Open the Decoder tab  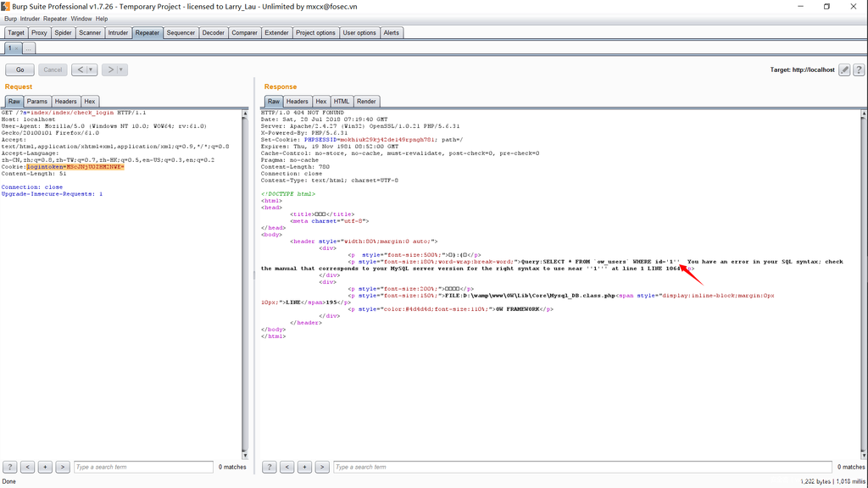[x=214, y=33]
